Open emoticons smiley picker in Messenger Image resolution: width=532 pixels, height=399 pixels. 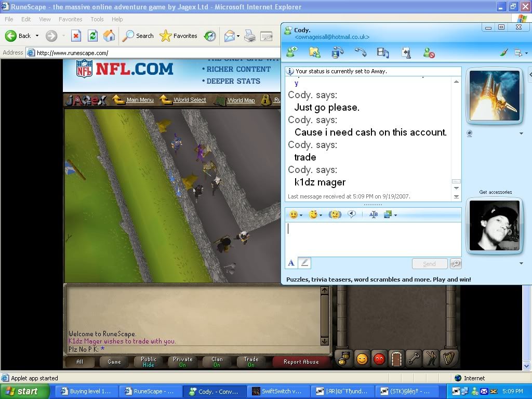point(294,215)
